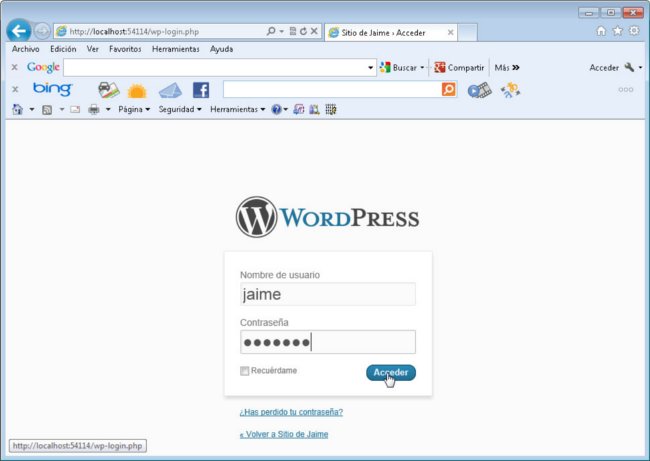This screenshot has width=650, height=461.
Task: Click the Nombre de usuario field
Action: pos(328,294)
